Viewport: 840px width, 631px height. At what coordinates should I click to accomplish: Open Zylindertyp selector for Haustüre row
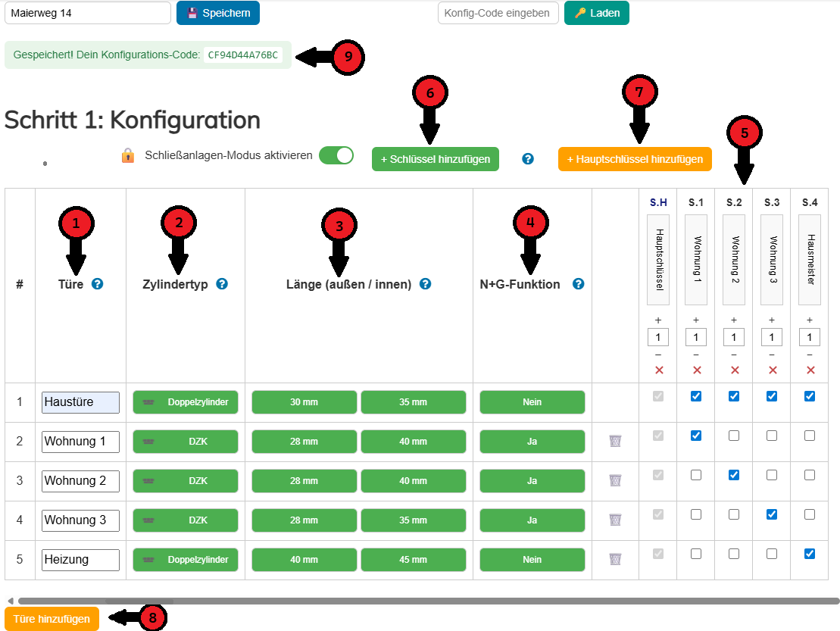[186, 402]
